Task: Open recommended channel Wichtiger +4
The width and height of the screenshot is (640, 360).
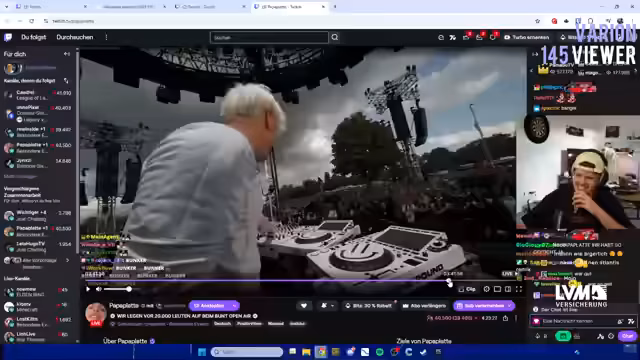Action: (x=37, y=215)
